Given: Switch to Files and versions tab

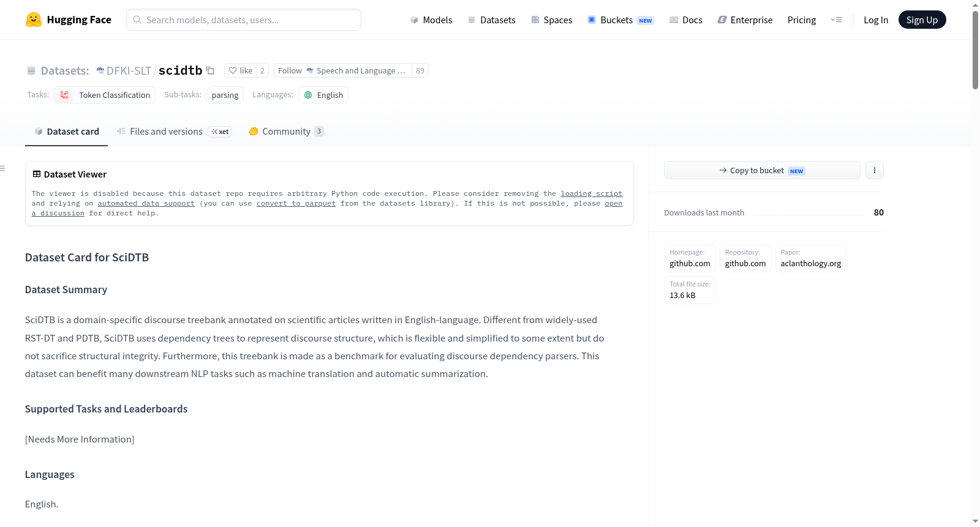Looking at the screenshot, I should tap(174, 132).
